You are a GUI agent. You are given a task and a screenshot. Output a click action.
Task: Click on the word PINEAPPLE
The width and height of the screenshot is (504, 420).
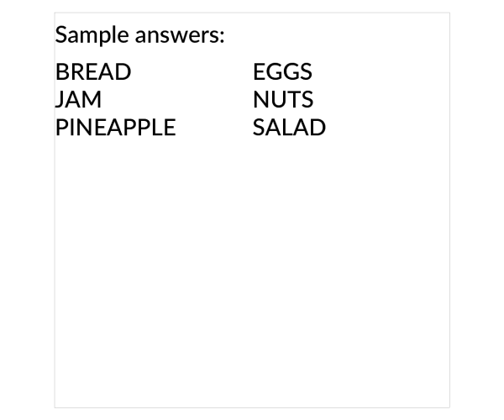pyautogui.click(x=116, y=128)
